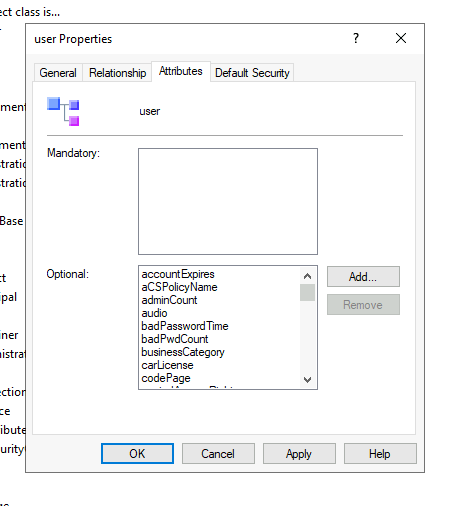
Task: Click the Optional list scrollbar thumb
Action: pos(307,292)
